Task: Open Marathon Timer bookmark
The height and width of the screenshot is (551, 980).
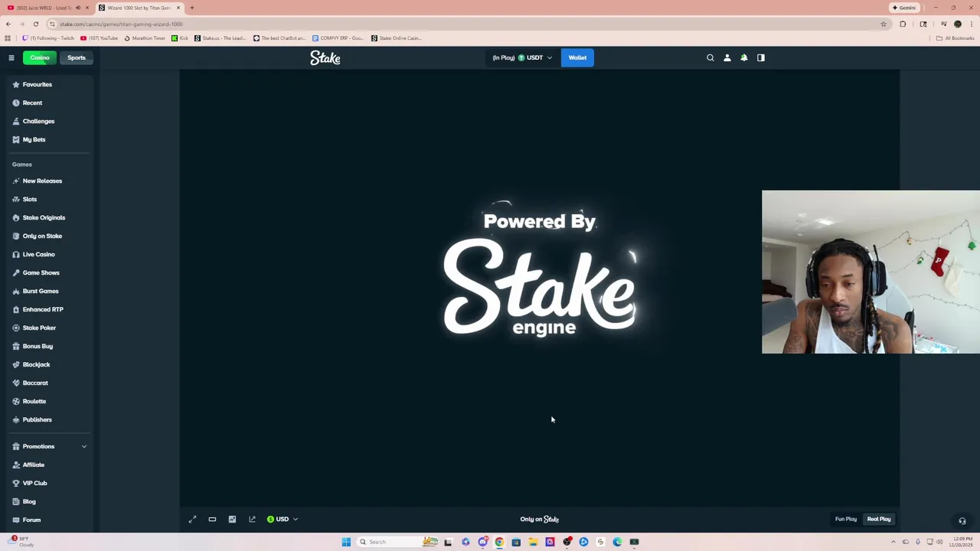Action: pyautogui.click(x=145, y=38)
